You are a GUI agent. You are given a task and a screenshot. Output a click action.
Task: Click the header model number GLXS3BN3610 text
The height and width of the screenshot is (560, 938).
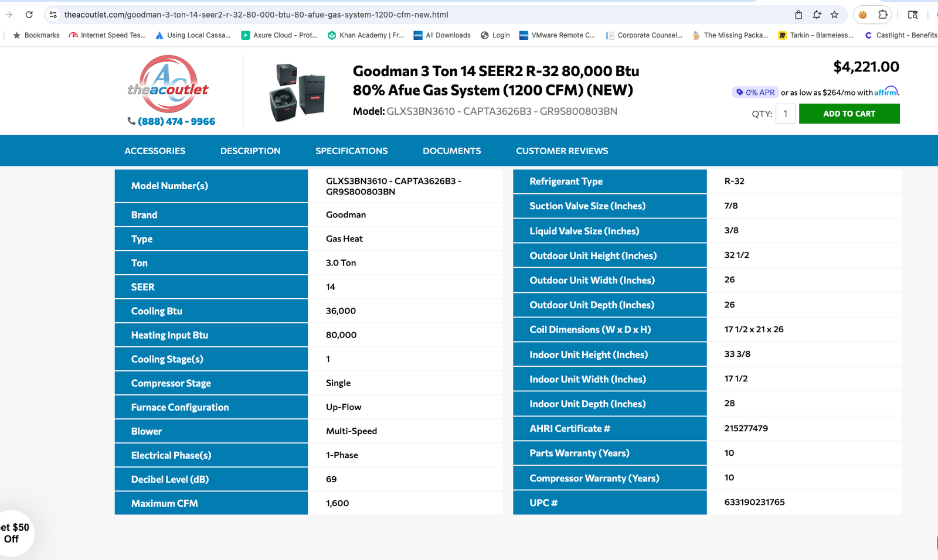pyautogui.click(x=502, y=111)
